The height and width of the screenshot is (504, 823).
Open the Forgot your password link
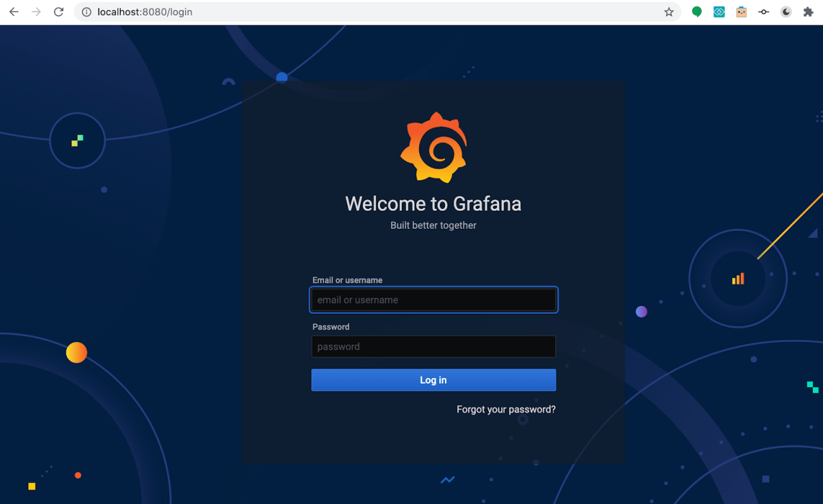pyautogui.click(x=505, y=410)
